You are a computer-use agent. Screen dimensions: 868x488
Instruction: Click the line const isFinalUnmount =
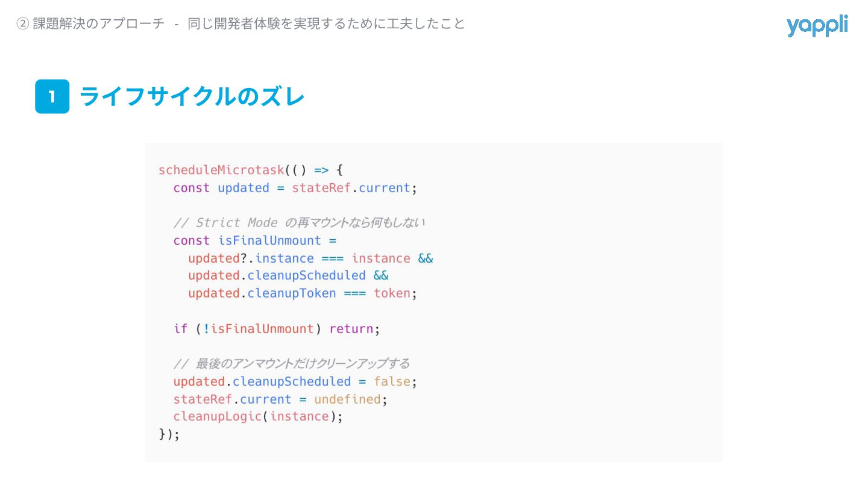254,240
